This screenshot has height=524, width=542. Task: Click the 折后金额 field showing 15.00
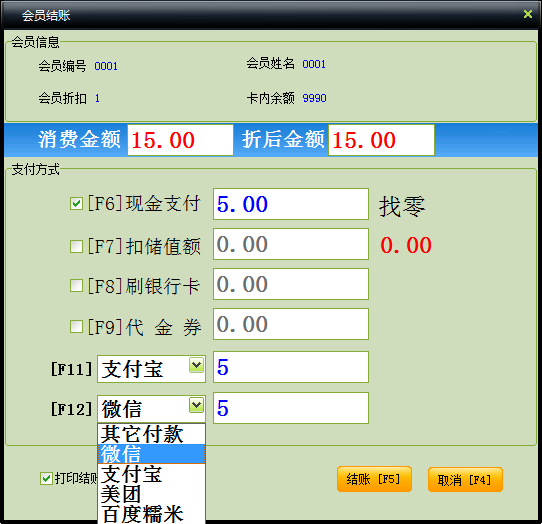(381, 140)
